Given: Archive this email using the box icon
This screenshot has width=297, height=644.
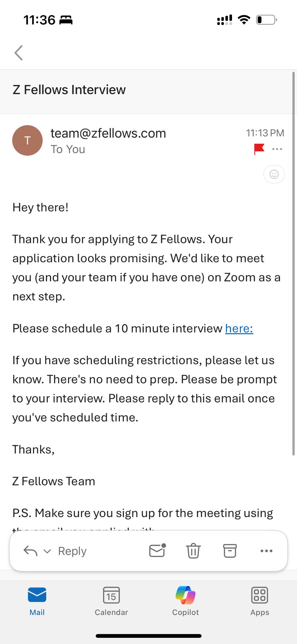Looking at the screenshot, I should pos(230,551).
